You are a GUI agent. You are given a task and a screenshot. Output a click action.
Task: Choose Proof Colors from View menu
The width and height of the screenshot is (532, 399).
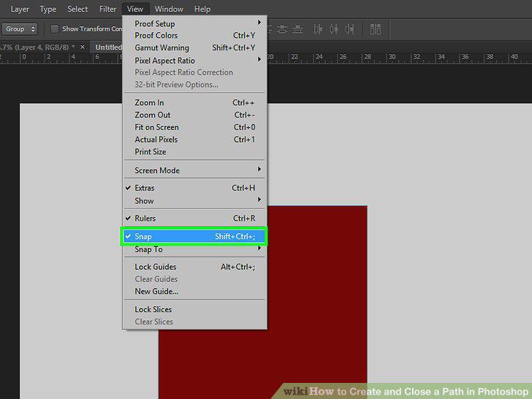pyautogui.click(x=194, y=35)
